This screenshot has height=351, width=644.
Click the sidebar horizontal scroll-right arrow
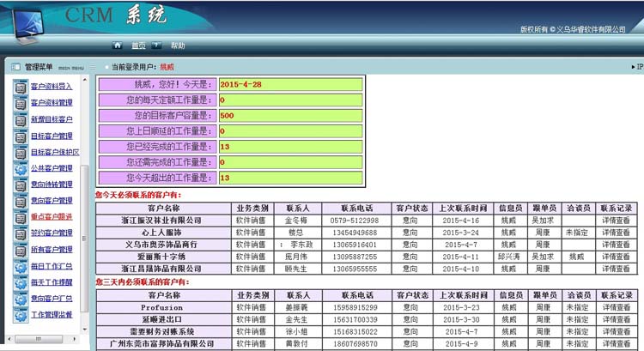click(x=75, y=339)
